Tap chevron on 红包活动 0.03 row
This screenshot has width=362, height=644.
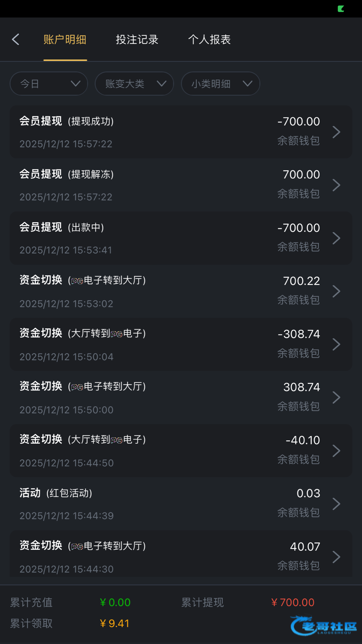point(336,504)
